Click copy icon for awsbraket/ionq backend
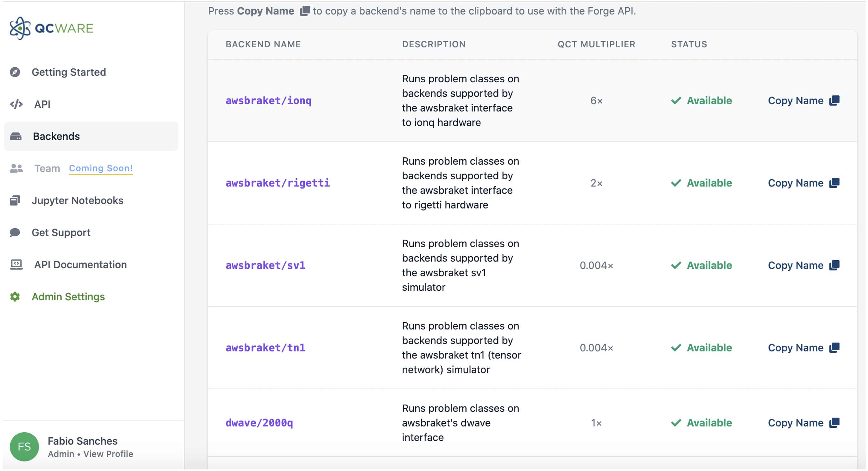The height and width of the screenshot is (471, 868). [835, 100]
